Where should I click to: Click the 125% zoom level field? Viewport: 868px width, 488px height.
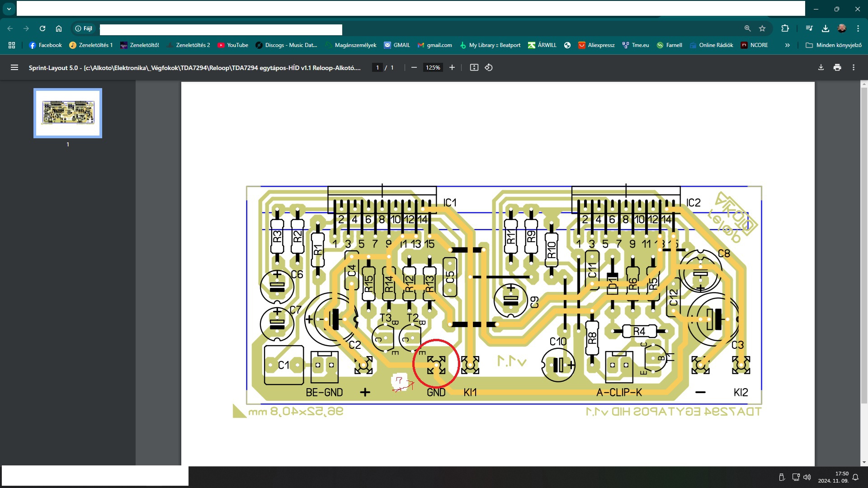[x=433, y=67]
